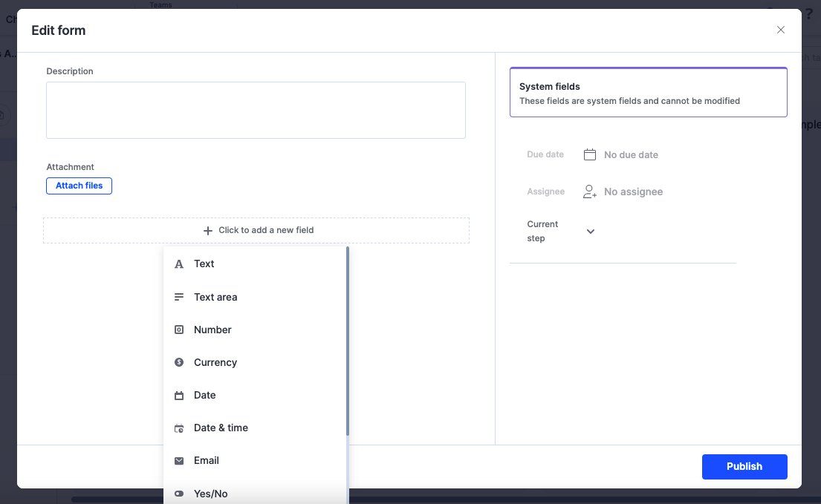Click the Text area lines icon
821x504 pixels.
click(179, 297)
